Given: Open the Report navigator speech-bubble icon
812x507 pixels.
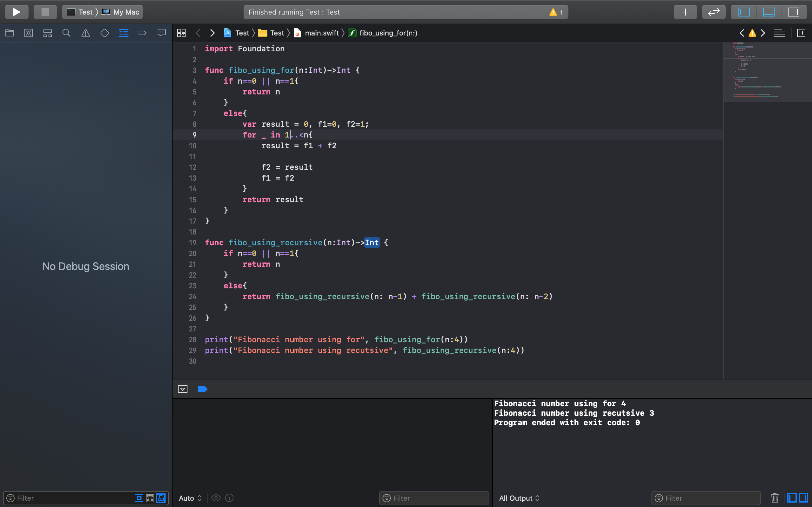Looking at the screenshot, I should point(162,33).
